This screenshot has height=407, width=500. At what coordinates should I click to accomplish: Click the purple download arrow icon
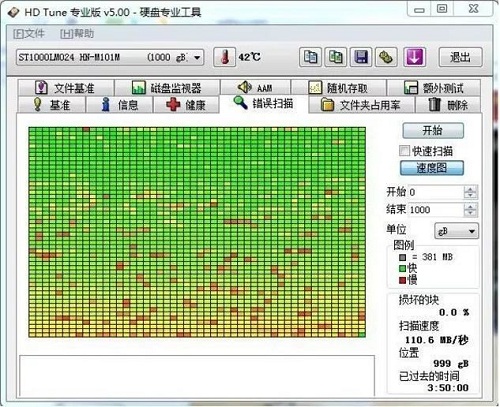pyautogui.click(x=414, y=57)
